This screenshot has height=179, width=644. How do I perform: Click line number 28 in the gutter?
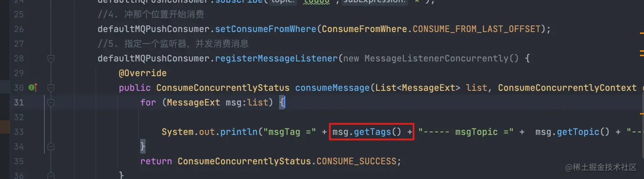19,58
